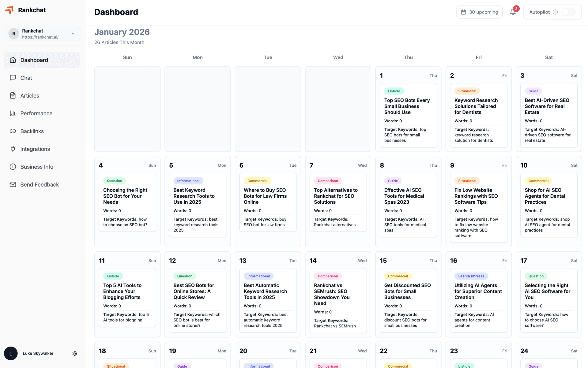Click the notification badge showing 3

tap(516, 8)
